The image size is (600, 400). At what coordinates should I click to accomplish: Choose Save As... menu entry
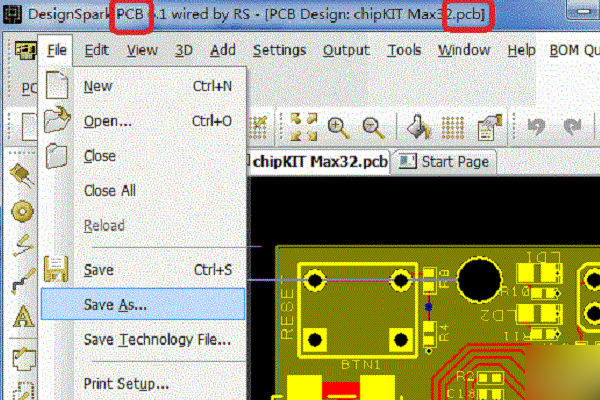click(x=143, y=304)
